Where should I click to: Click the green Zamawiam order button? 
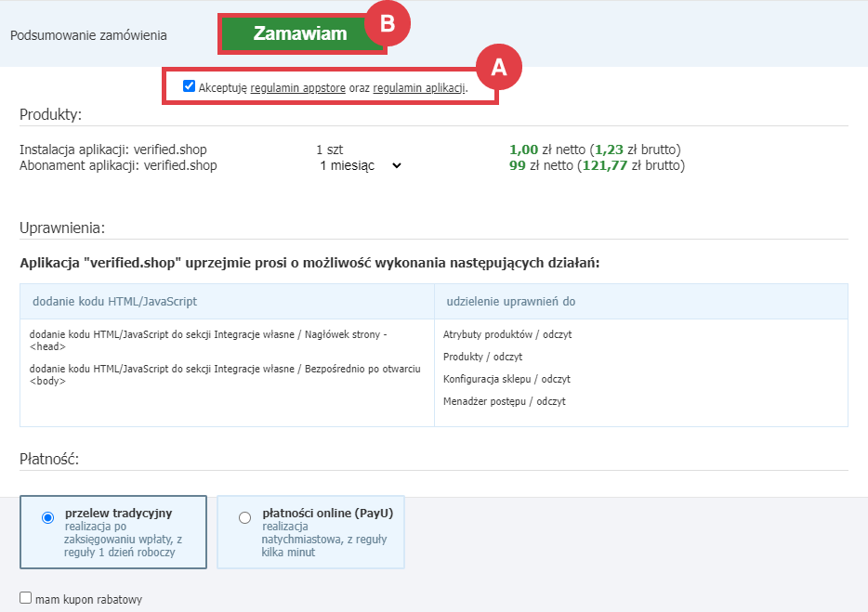(x=300, y=34)
